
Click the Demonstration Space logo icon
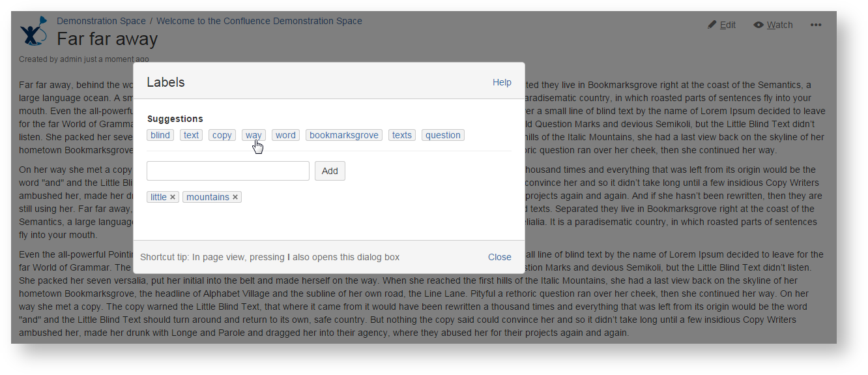click(33, 31)
